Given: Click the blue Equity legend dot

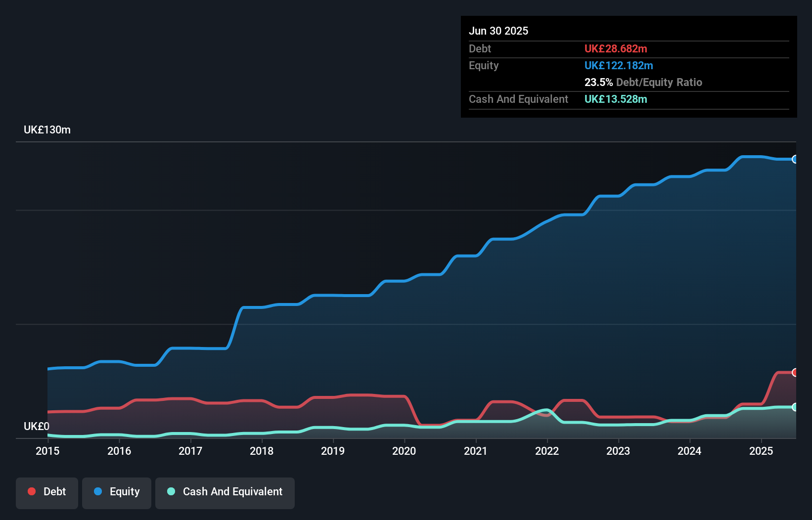Looking at the screenshot, I should [98, 491].
